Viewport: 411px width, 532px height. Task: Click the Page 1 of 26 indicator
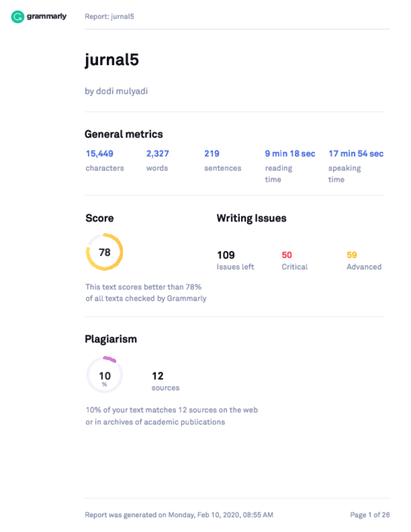(370, 515)
